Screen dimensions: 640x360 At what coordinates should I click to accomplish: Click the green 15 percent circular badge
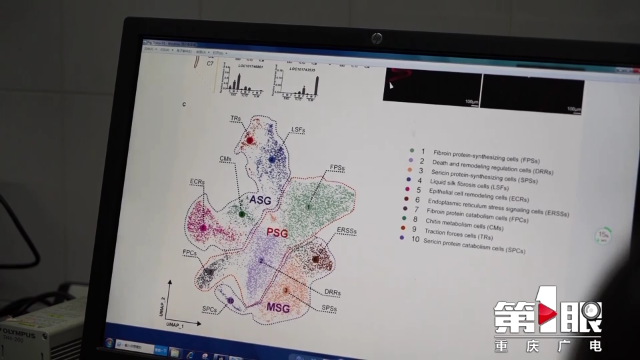click(x=603, y=236)
